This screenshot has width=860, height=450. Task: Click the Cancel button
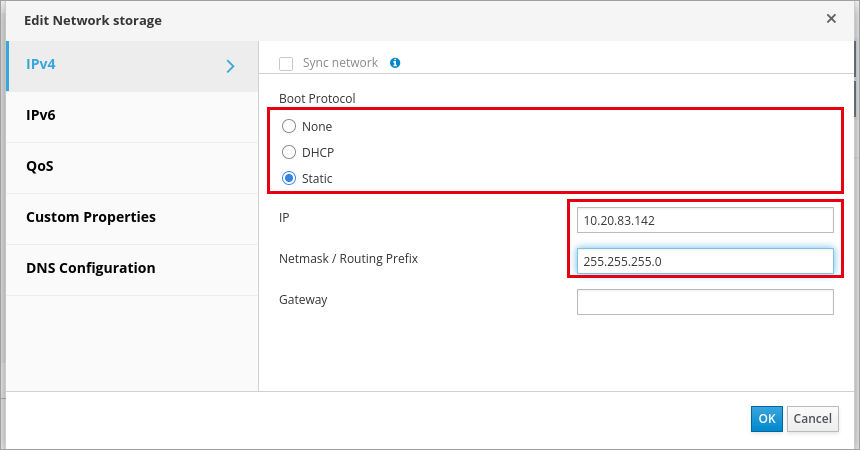pyautogui.click(x=813, y=419)
